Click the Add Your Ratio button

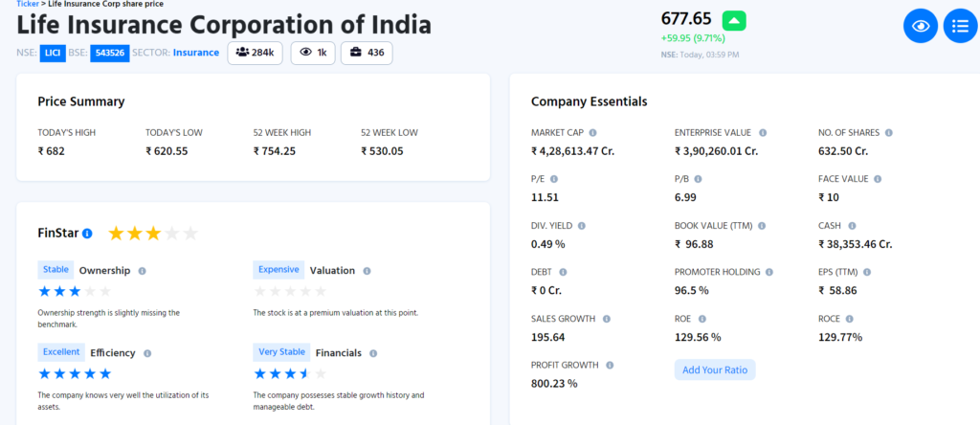[715, 370]
